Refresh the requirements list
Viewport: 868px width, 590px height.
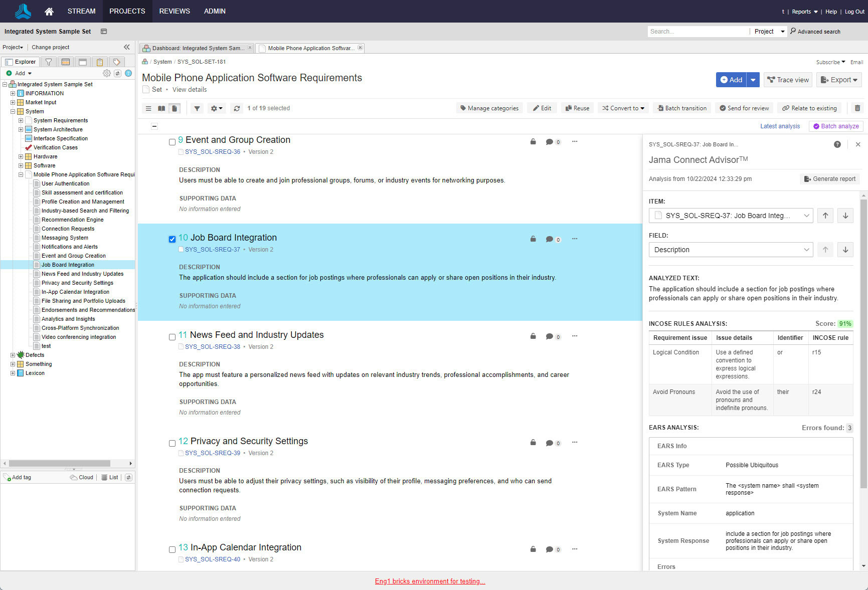237,108
